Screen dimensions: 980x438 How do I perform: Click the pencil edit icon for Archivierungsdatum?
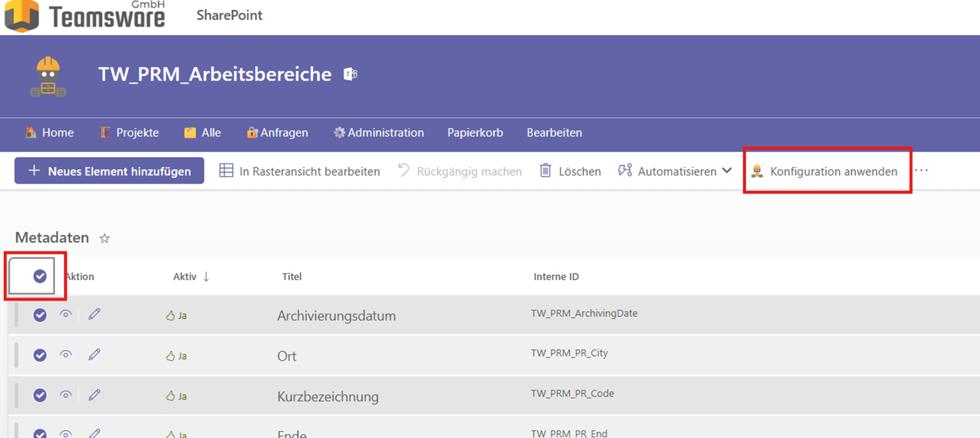(x=95, y=314)
